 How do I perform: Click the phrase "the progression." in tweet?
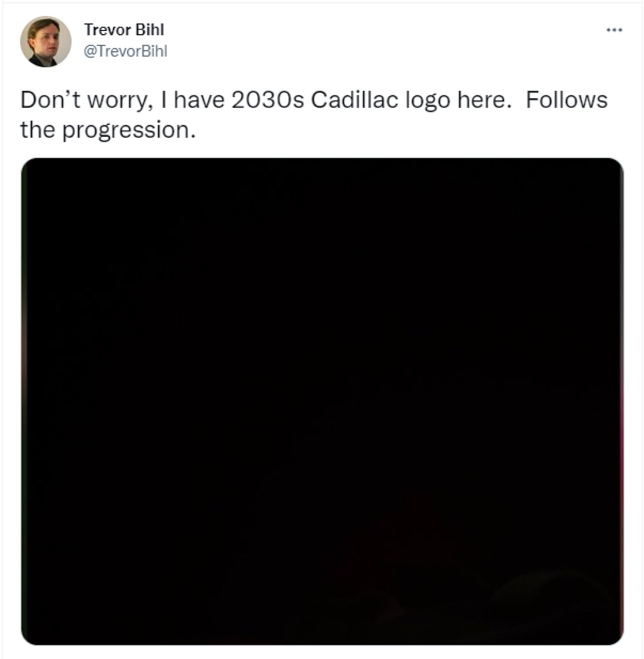tap(108, 130)
